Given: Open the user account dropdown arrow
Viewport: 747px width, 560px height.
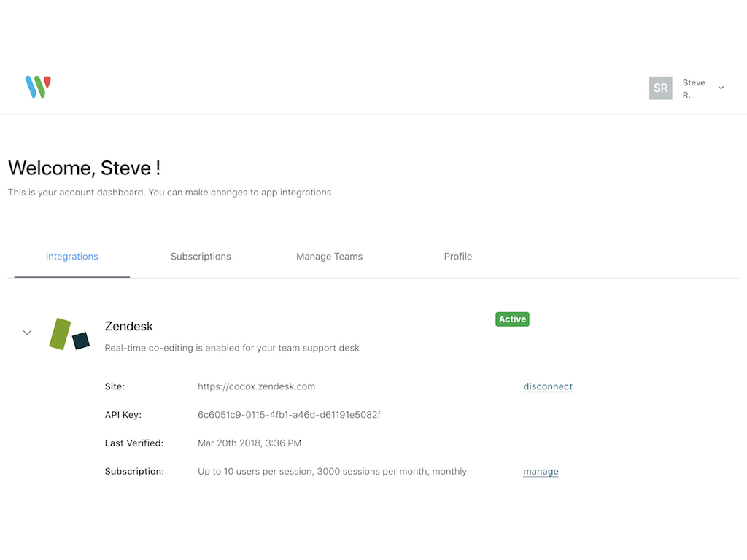Looking at the screenshot, I should [721, 87].
